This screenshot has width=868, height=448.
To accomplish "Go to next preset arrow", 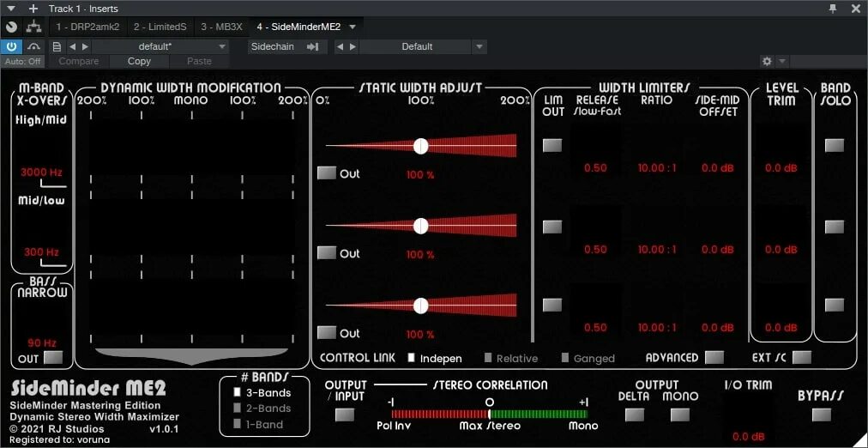I will click(x=85, y=46).
